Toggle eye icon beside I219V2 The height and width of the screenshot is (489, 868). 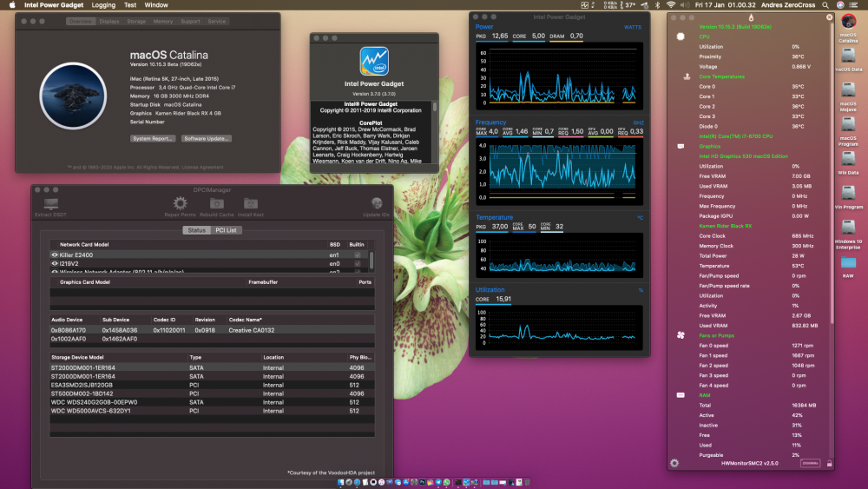pyautogui.click(x=54, y=263)
